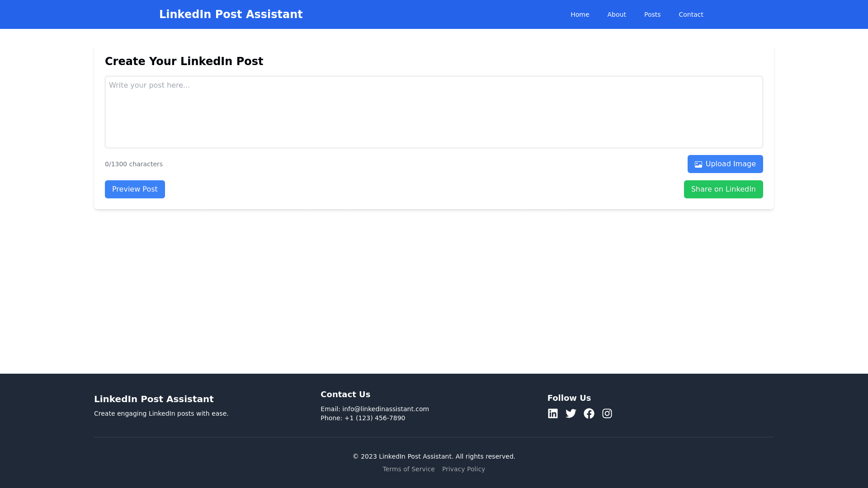Visit the Facebook icon link

589,413
